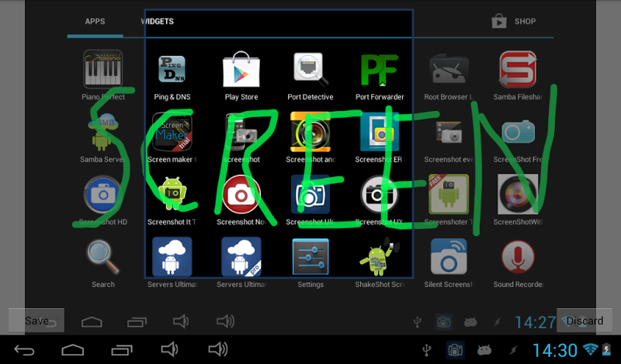Open the ScreenShot Free app
Image resolution: width=621 pixels, height=364 pixels.
(518, 132)
